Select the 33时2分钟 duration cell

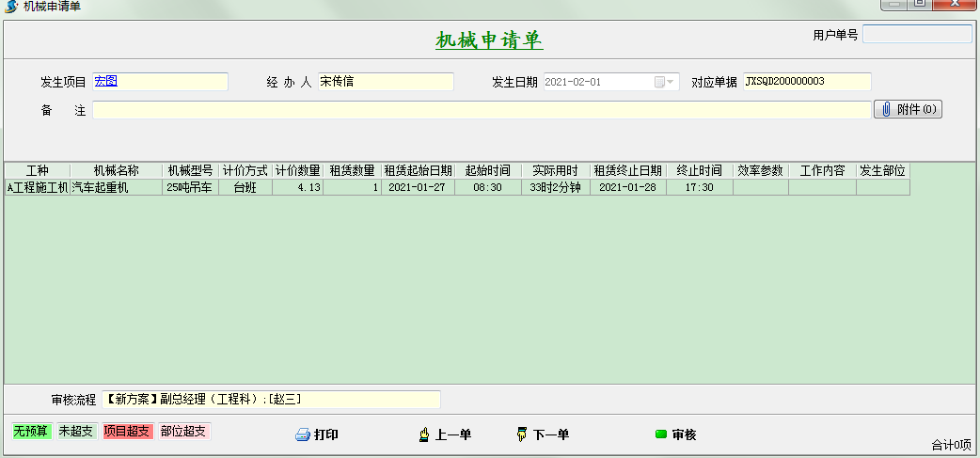tap(555, 187)
